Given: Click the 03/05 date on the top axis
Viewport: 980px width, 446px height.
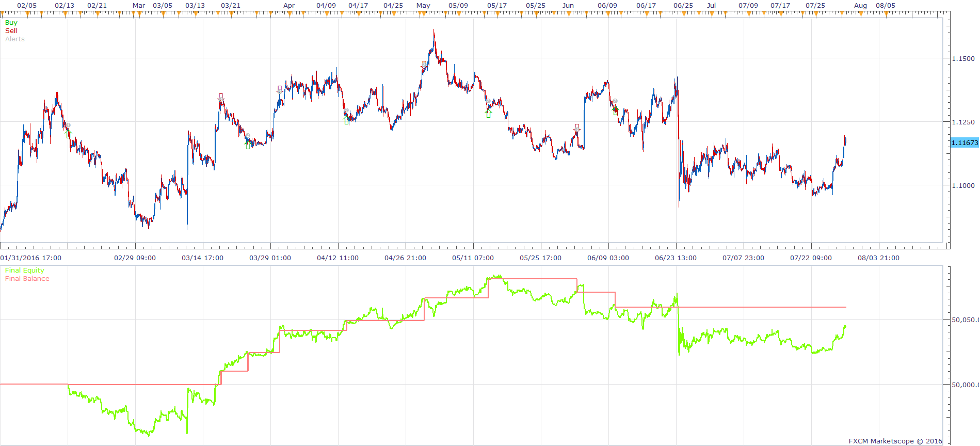Looking at the screenshot, I should pos(163,5).
